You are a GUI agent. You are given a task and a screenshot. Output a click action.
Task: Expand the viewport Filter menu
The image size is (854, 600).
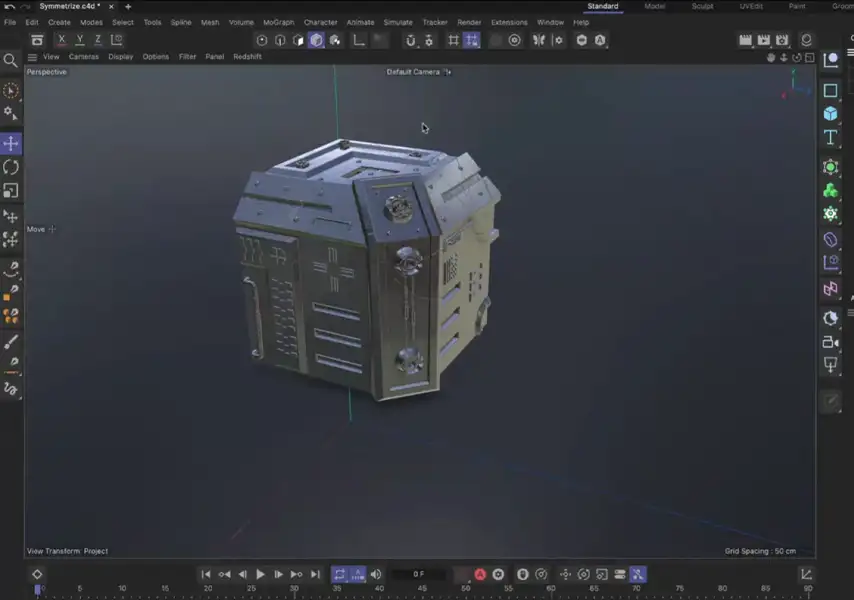pos(187,57)
